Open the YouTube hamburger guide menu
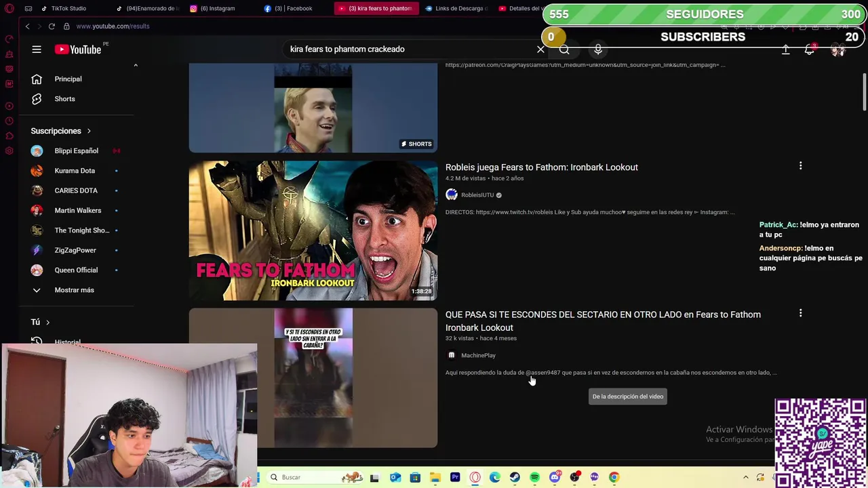 37,49
